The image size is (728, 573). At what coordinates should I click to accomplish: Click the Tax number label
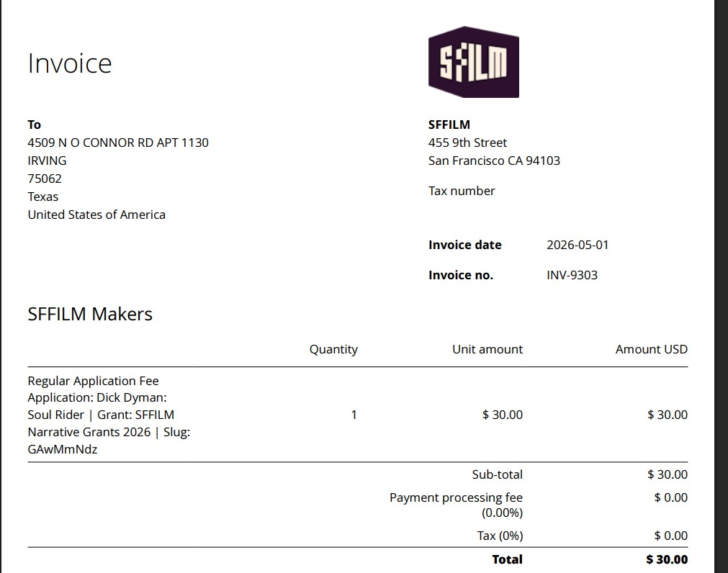tap(462, 191)
